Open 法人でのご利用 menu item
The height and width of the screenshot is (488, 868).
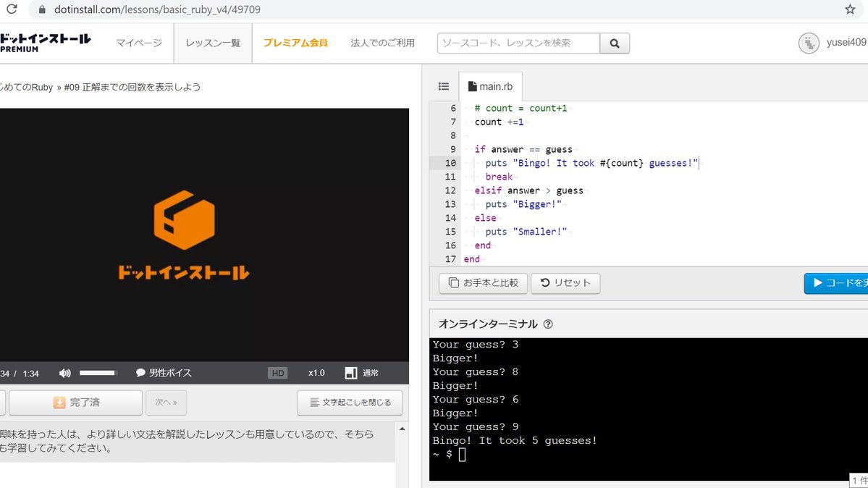click(382, 43)
